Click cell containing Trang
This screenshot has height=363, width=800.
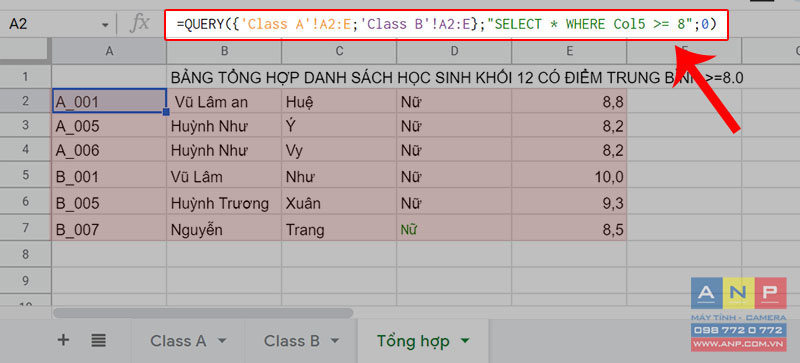tap(339, 229)
